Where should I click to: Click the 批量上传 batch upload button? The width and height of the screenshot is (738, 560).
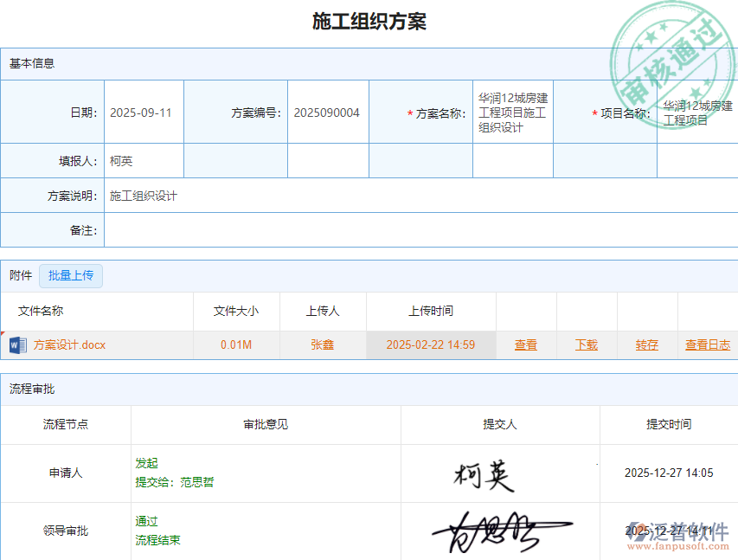pyautogui.click(x=71, y=274)
